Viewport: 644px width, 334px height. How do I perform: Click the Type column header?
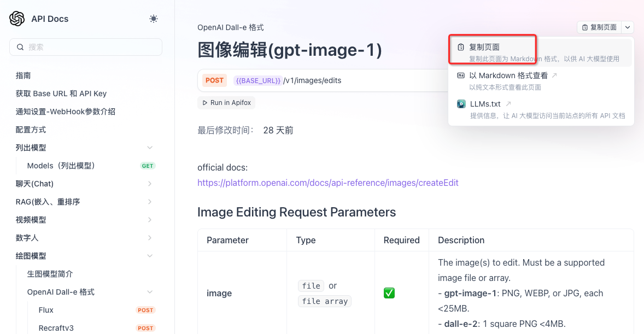point(306,241)
